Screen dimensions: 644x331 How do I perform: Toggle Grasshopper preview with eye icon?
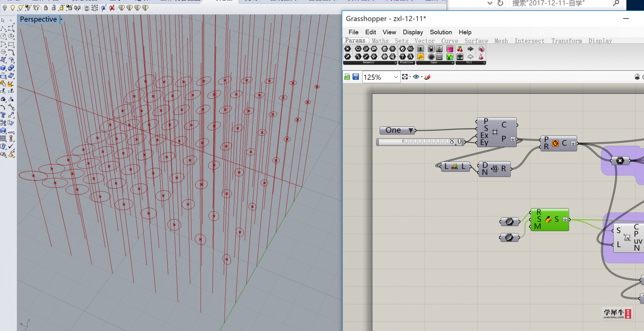[416, 77]
